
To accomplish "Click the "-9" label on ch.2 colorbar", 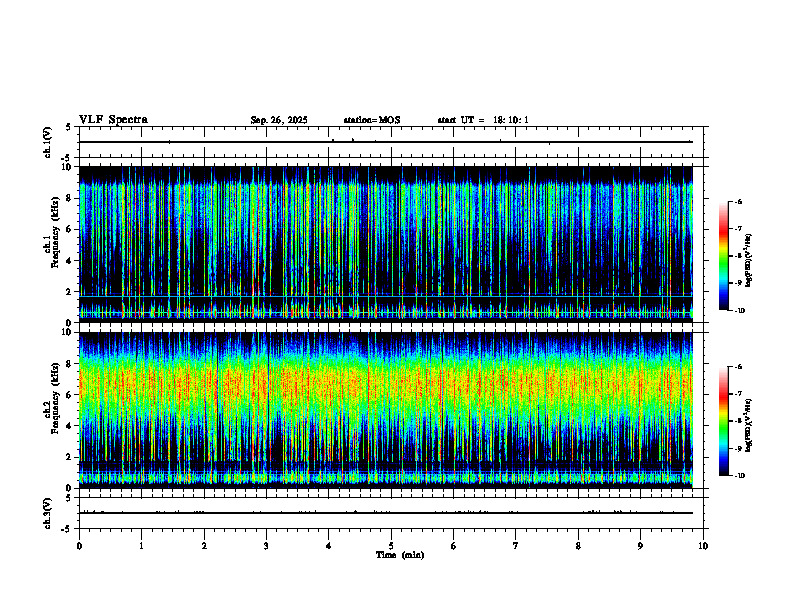I will tap(739, 448).
